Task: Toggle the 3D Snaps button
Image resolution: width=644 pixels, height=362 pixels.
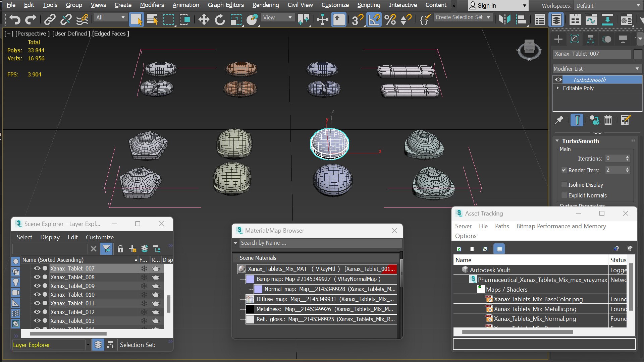Action: pyautogui.click(x=358, y=19)
